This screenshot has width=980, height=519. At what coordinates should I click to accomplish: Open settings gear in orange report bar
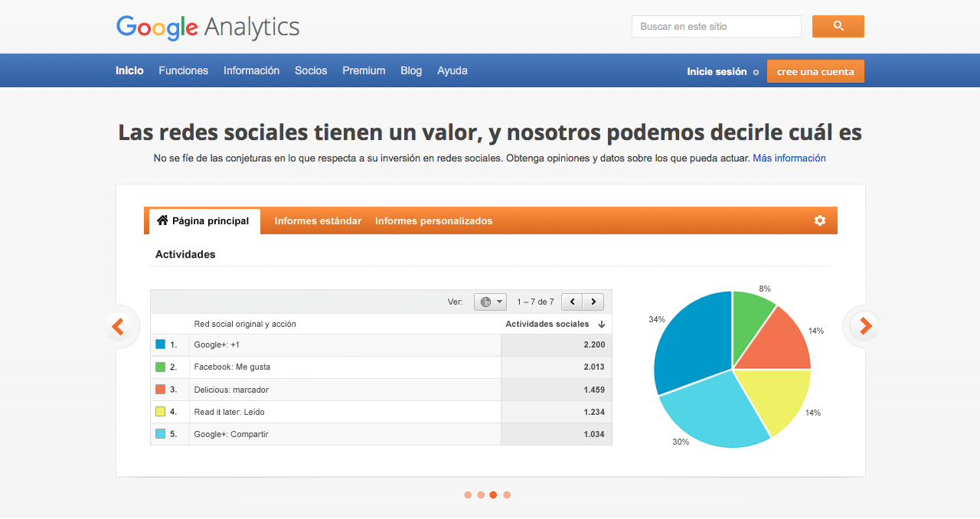click(x=820, y=220)
